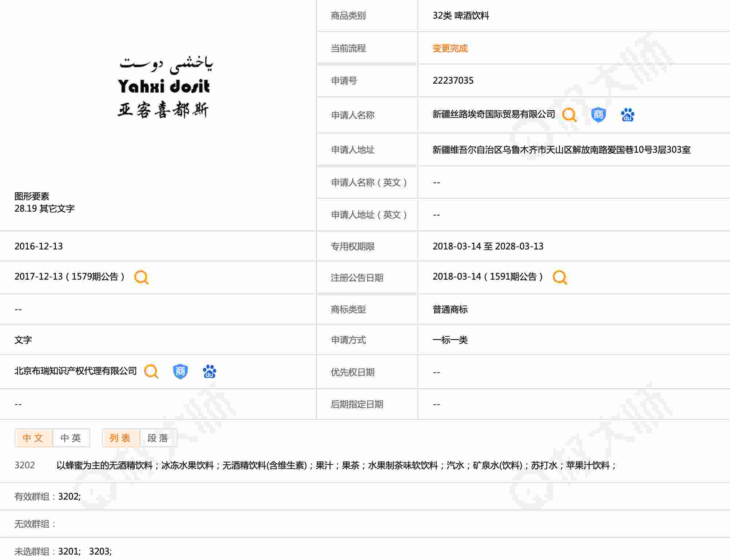
Task: Click application number 22237035
Action: [453, 80]
